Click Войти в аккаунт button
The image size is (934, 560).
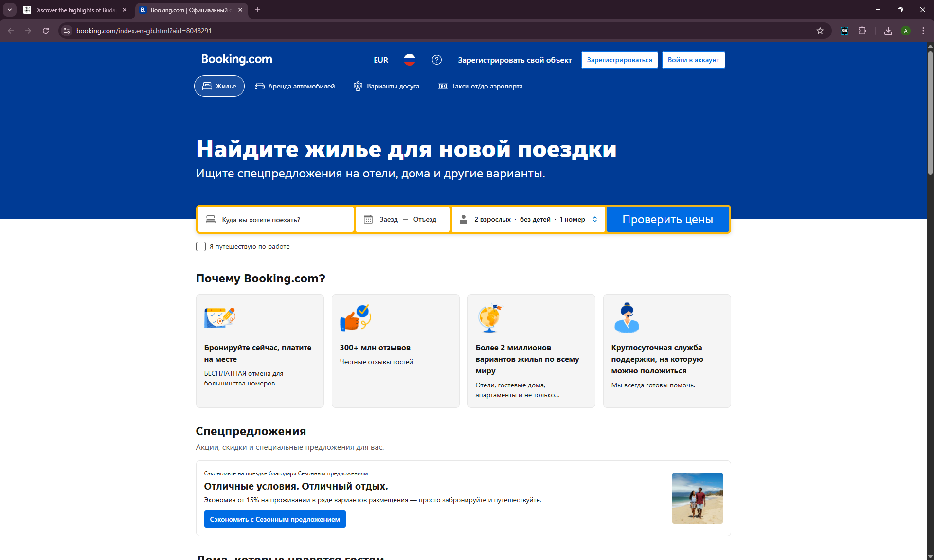point(693,60)
